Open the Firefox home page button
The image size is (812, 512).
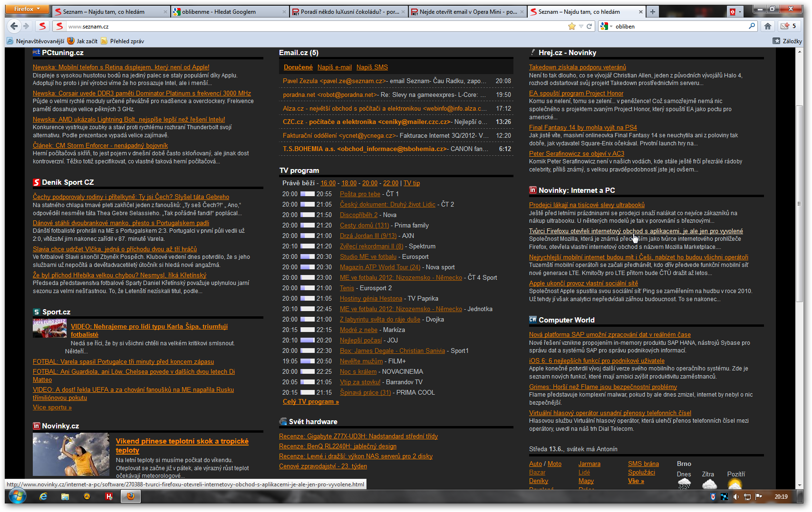[768, 26]
